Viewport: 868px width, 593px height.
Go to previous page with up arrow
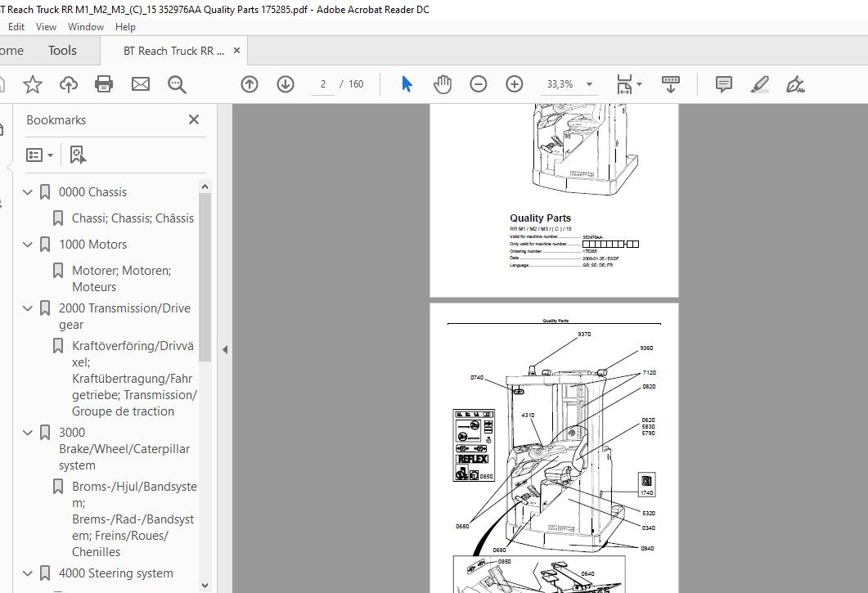250,84
